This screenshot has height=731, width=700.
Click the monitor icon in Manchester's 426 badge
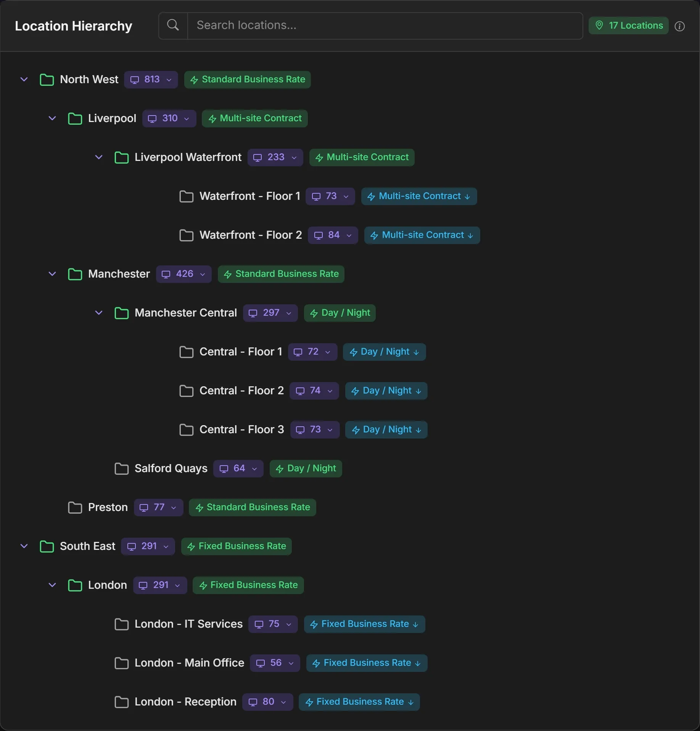point(166,275)
